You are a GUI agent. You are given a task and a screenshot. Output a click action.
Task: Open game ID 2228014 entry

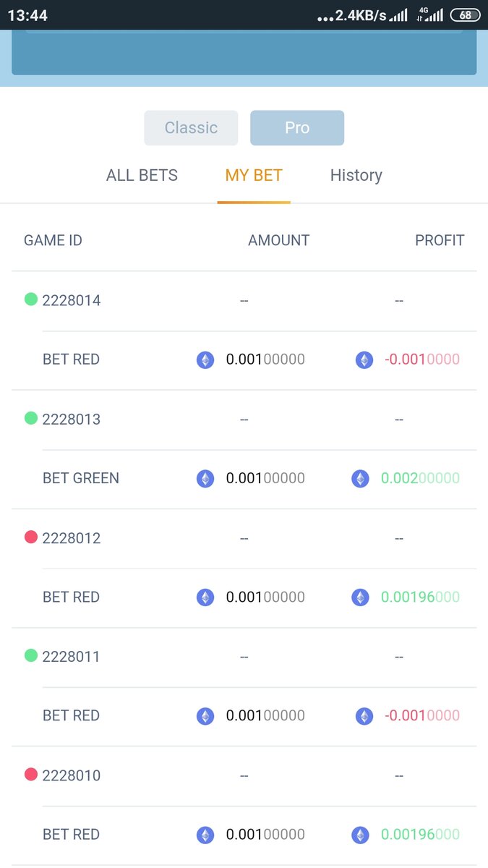tap(72, 301)
